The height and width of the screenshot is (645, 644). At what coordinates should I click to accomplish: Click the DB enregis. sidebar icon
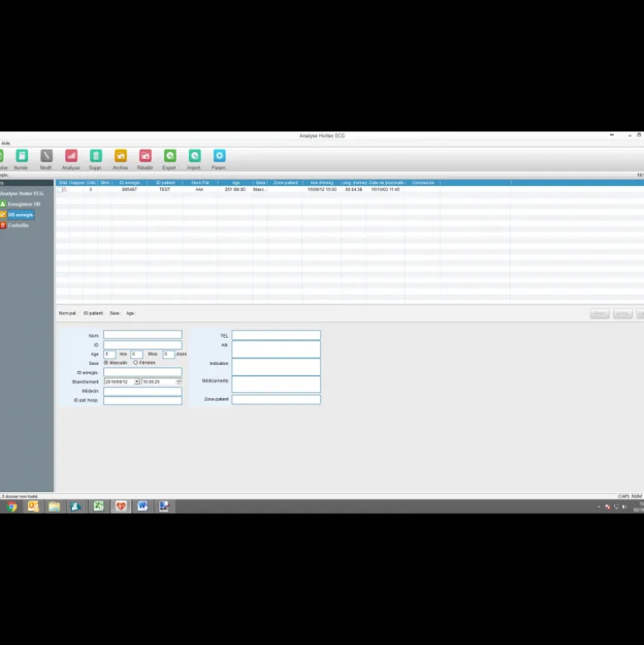coord(2,215)
